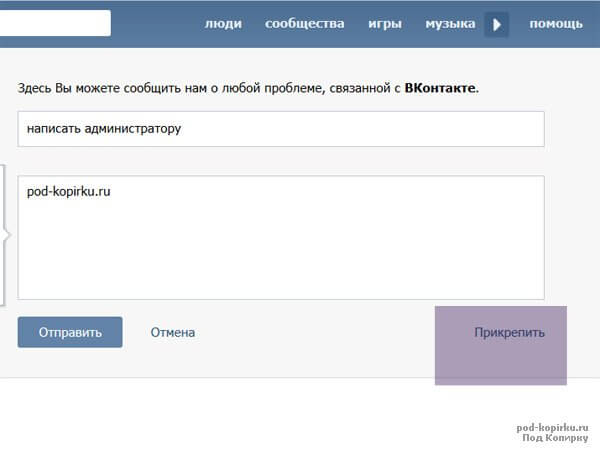Open the сообщества section
The image size is (600, 456).
[305, 24]
